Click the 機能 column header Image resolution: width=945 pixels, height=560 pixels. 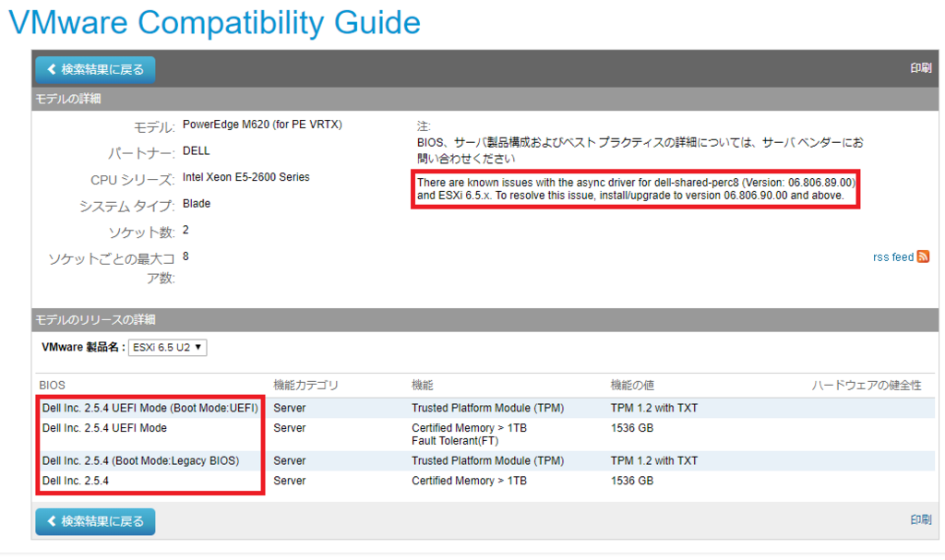click(x=423, y=386)
